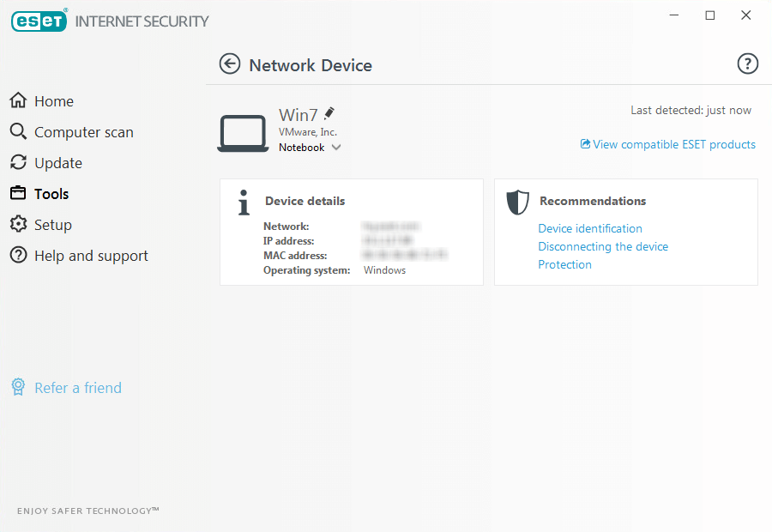
Task: Click the Update refresh icon
Action: coord(18,163)
